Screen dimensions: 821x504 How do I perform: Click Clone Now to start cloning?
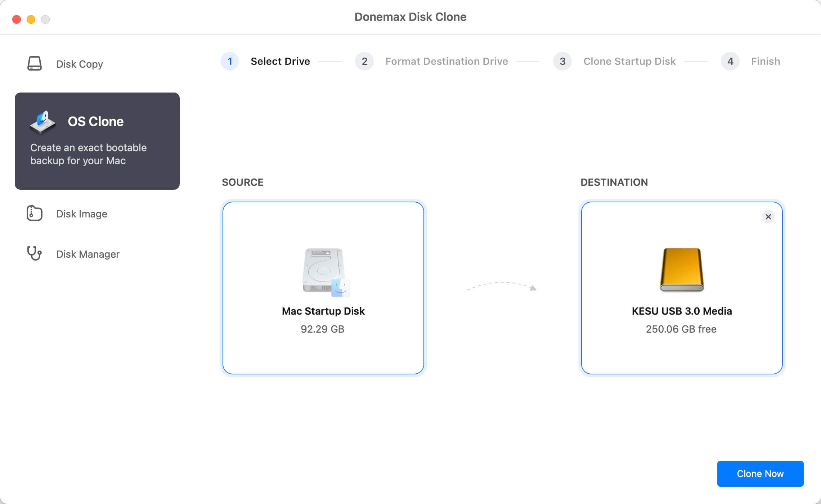pyautogui.click(x=760, y=473)
